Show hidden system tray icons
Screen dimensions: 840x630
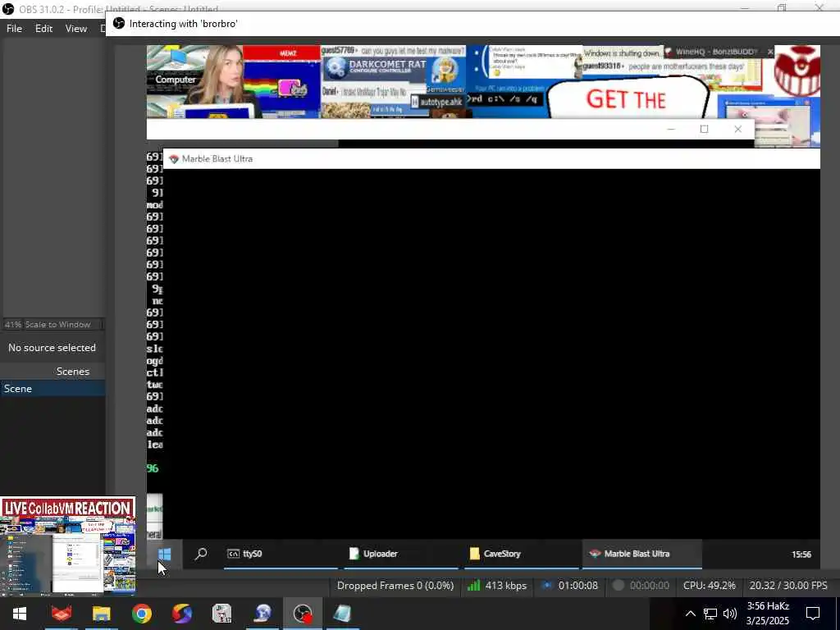[x=691, y=614]
